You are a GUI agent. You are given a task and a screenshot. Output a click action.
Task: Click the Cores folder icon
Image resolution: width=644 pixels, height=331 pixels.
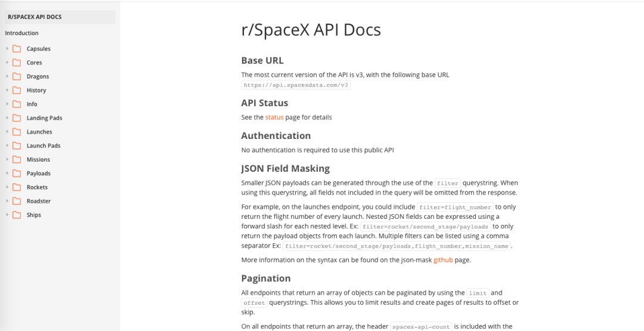pyautogui.click(x=17, y=63)
